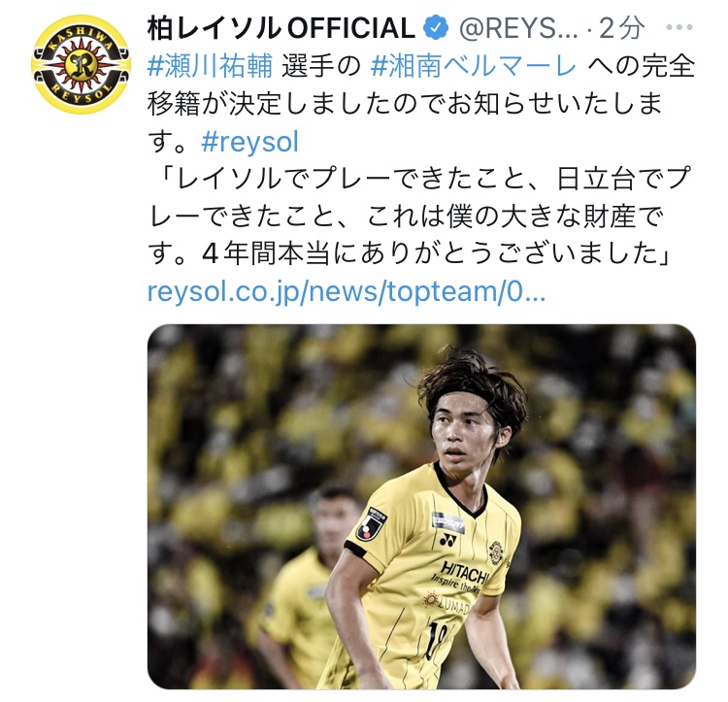The image size is (728, 702).
Task: Click the thank-you line ending with ありがとうございました
Action: (409, 254)
